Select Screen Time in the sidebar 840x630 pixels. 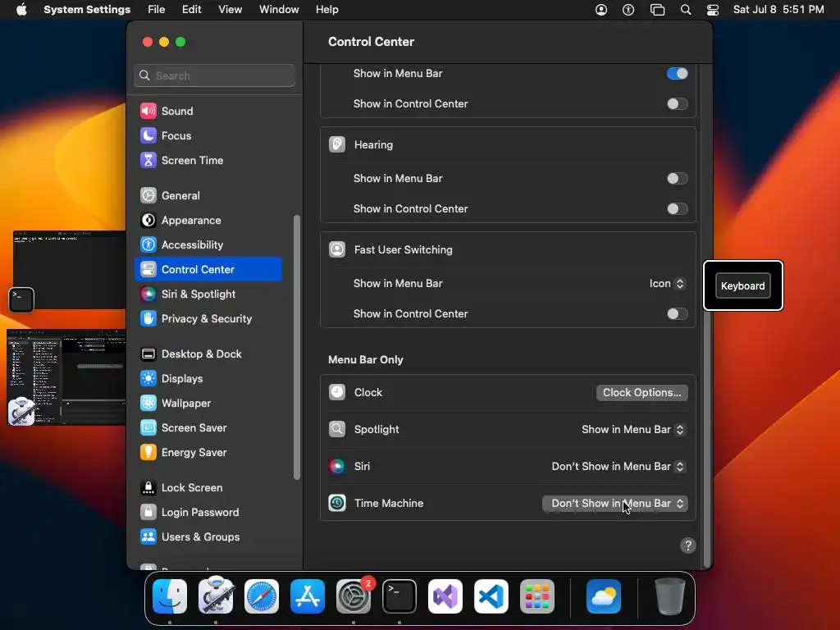point(208,160)
